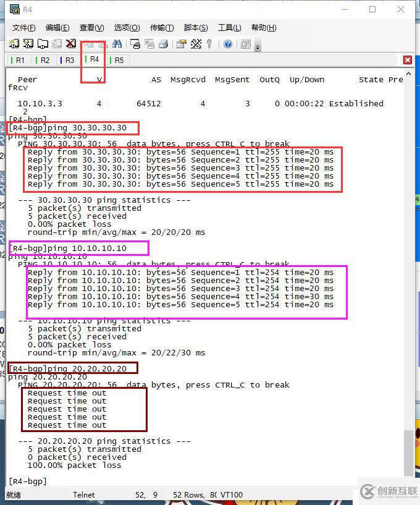
Task: Switch to the R2 session tab
Action: [x=43, y=60]
